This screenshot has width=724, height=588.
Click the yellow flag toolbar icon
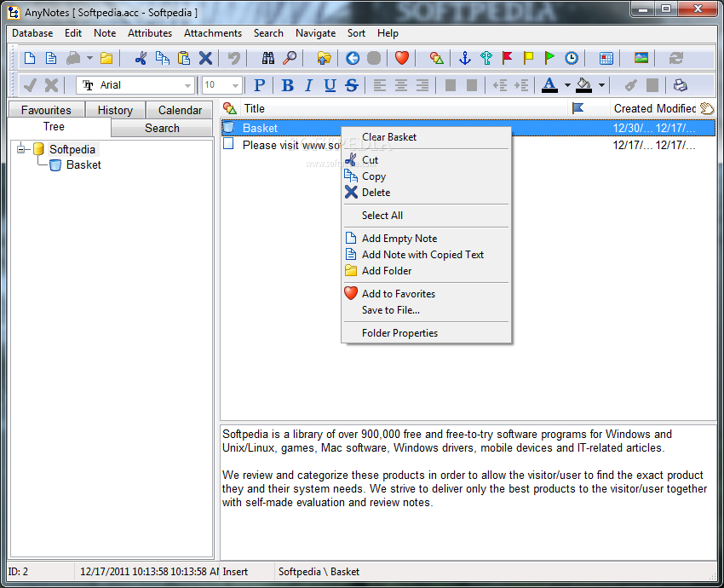coord(528,58)
